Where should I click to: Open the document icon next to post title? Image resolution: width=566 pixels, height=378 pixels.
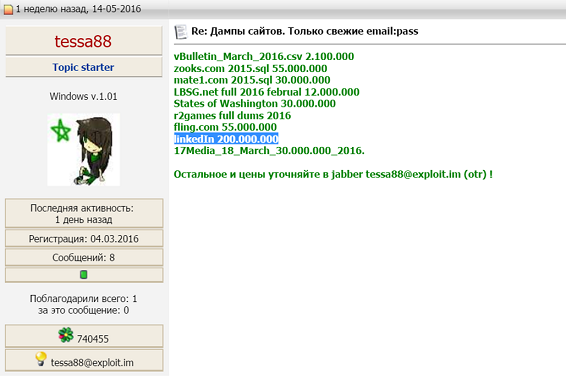[181, 32]
